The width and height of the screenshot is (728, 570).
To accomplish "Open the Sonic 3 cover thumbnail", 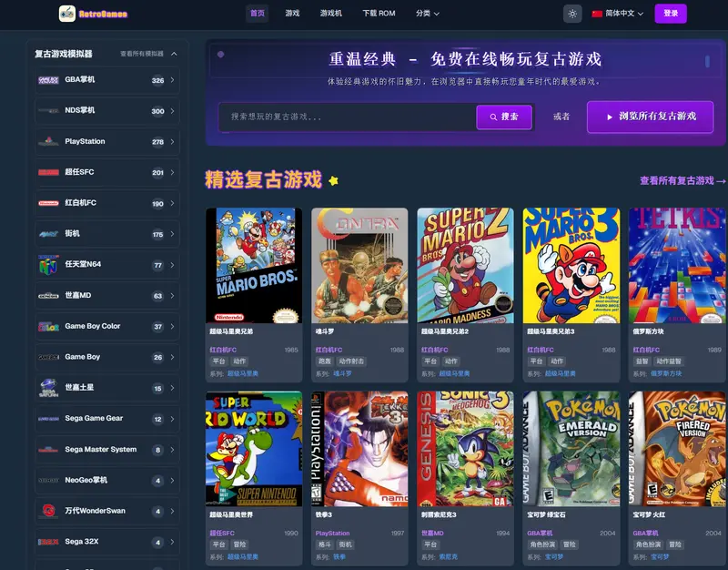I will point(465,449).
